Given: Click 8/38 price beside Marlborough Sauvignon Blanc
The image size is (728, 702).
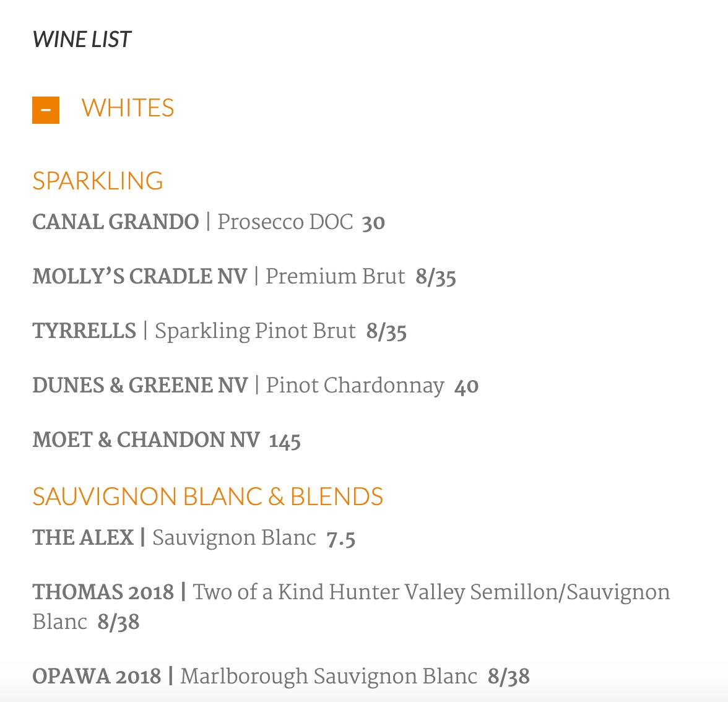Looking at the screenshot, I should tap(509, 677).
